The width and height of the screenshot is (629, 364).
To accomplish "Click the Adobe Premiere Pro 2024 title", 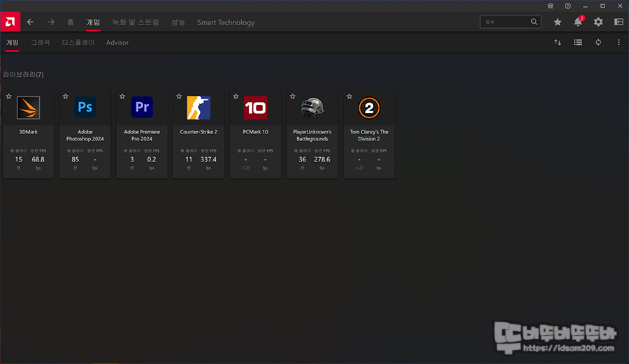I will 142,135.
